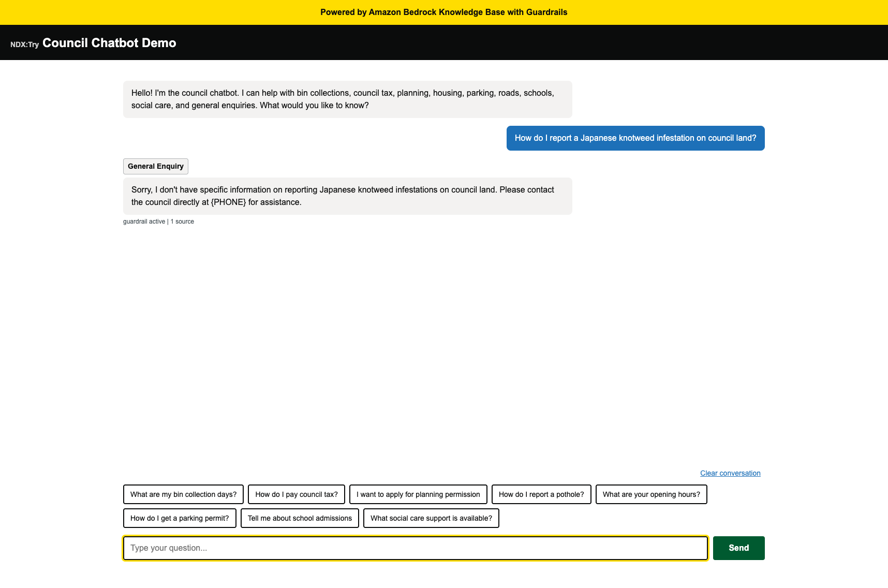The width and height of the screenshot is (888, 588).
Task: Choose the 'How do I pay council tax?' suggestion
Action: [296, 494]
